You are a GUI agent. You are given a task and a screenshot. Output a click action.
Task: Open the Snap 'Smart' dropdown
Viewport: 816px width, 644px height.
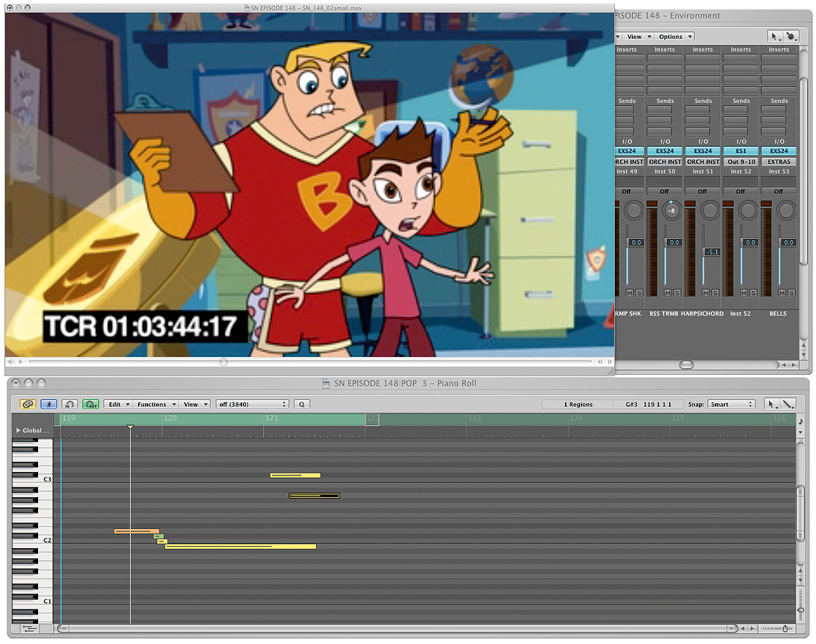[x=731, y=404]
